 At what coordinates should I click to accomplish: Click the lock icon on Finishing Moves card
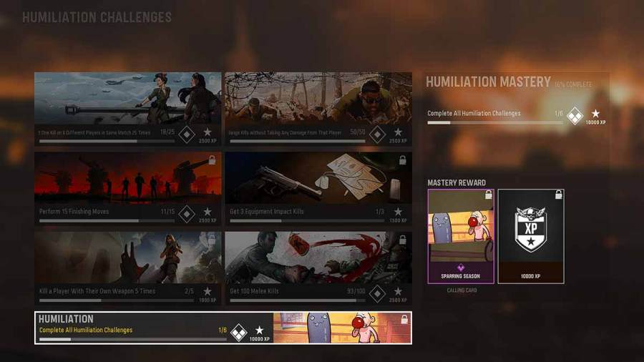pyautogui.click(x=212, y=160)
